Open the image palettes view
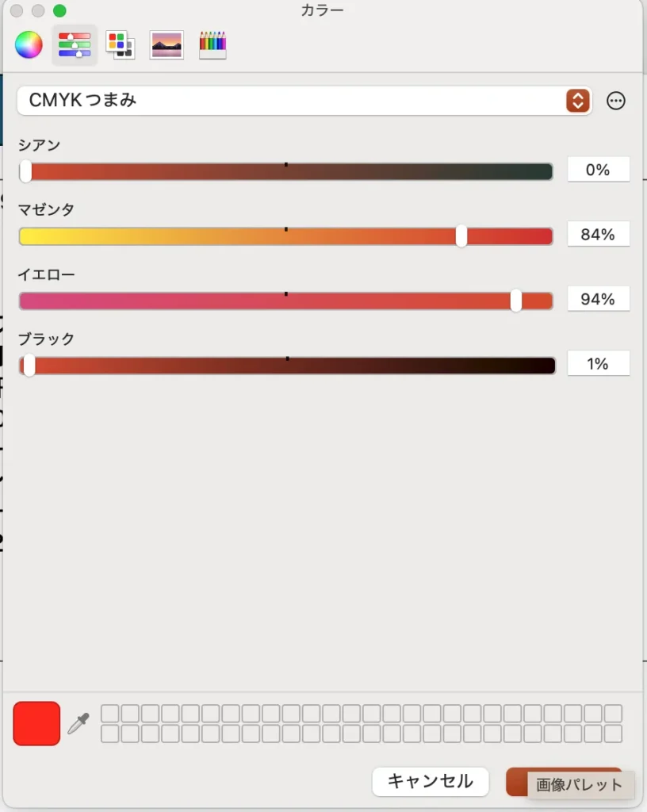 click(167, 44)
